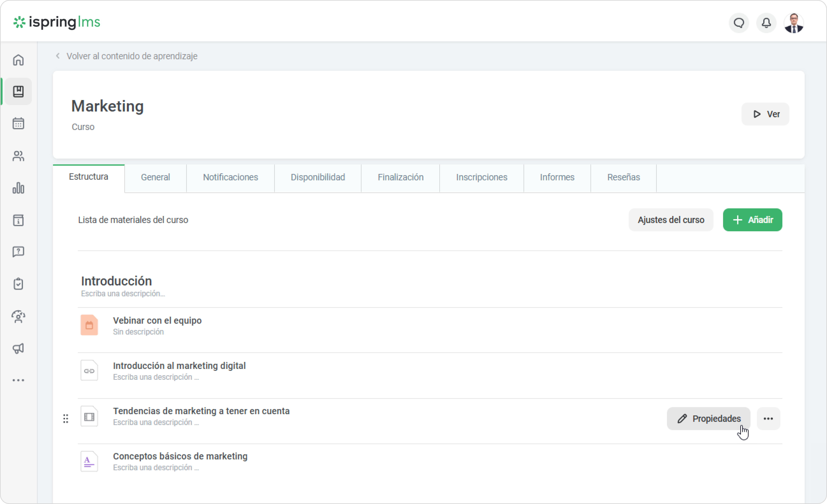Click the Propiedades button
Viewport: 827px width, 504px height.
pyautogui.click(x=708, y=418)
